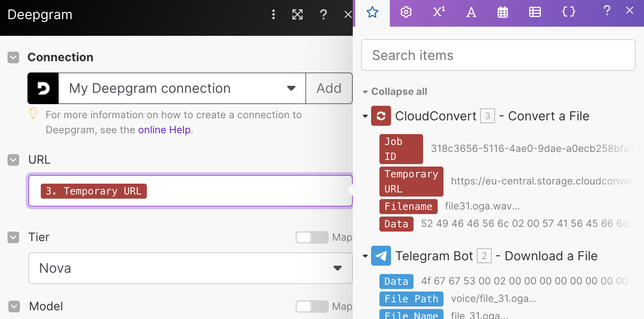The width and height of the screenshot is (644, 319).
Task: Open the custom variables braces tab
Action: coord(569,12)
